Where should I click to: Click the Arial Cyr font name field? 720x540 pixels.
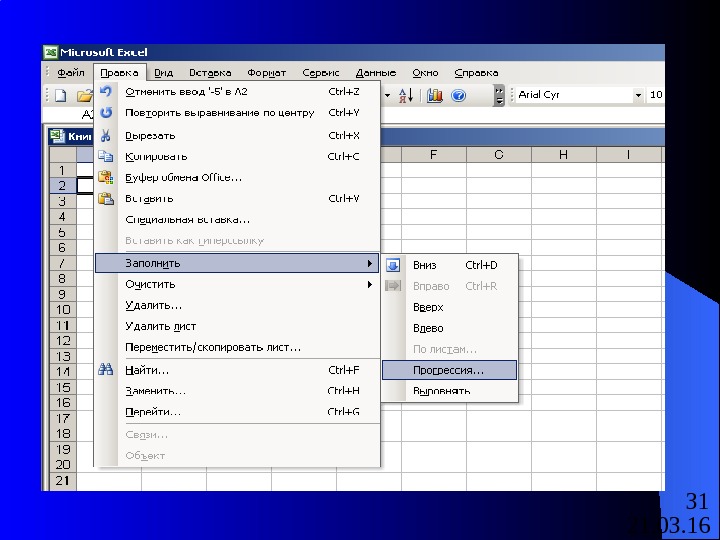tap(574, 95)
